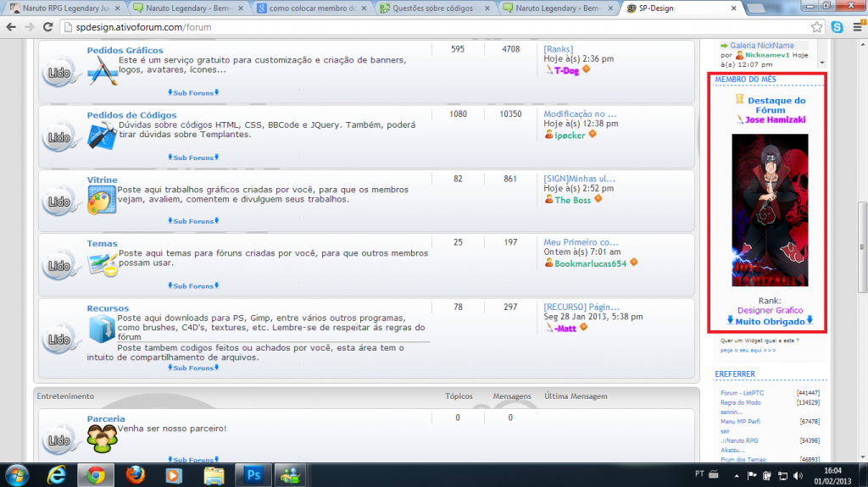This screenshot has width=868, height=487.
Task: View Jose Hamizaki profile link
Action: pos(775,119)
